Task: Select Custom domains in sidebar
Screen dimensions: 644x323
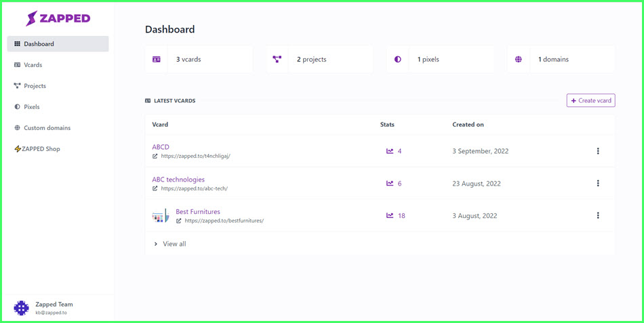Action: click(x=58, y=127)
